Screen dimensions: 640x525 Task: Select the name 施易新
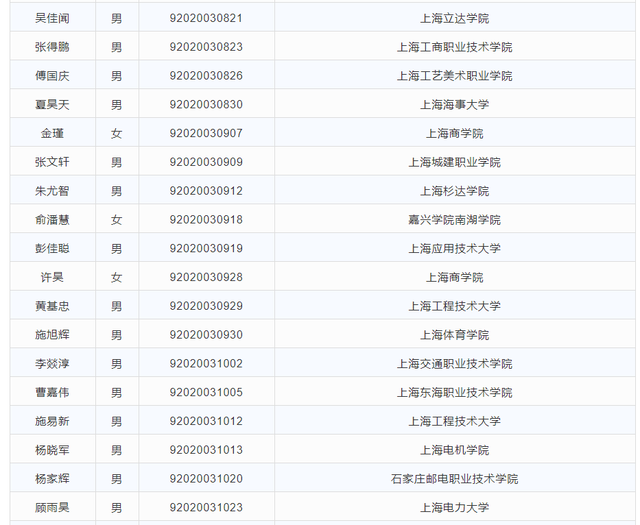click(52, 421)
